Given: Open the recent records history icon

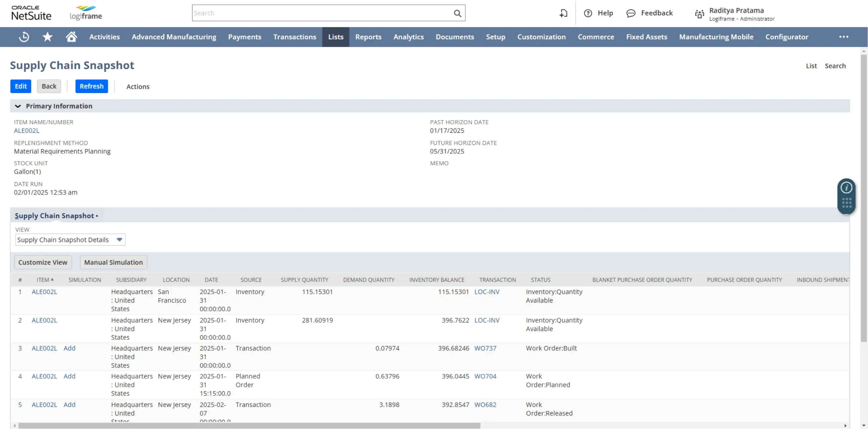Looking at the screenshot, I should [x=24, y=37].
